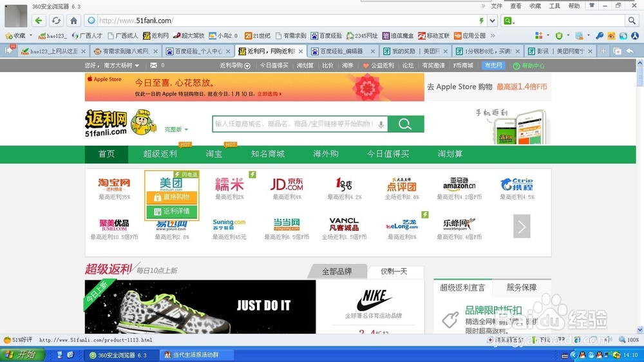Click the 帮助中心 link in top bar
This screenshot has height=362, width=644.
point(529,66)
